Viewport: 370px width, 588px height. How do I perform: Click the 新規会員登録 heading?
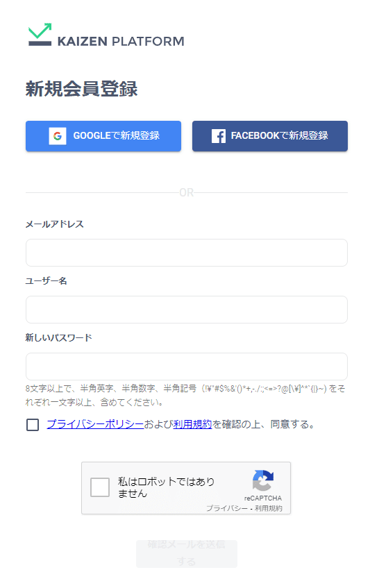(x=82, y=90)
